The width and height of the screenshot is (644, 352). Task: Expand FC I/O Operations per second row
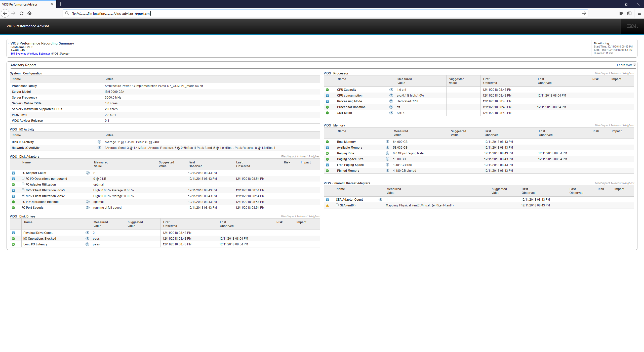coord(23,178)
